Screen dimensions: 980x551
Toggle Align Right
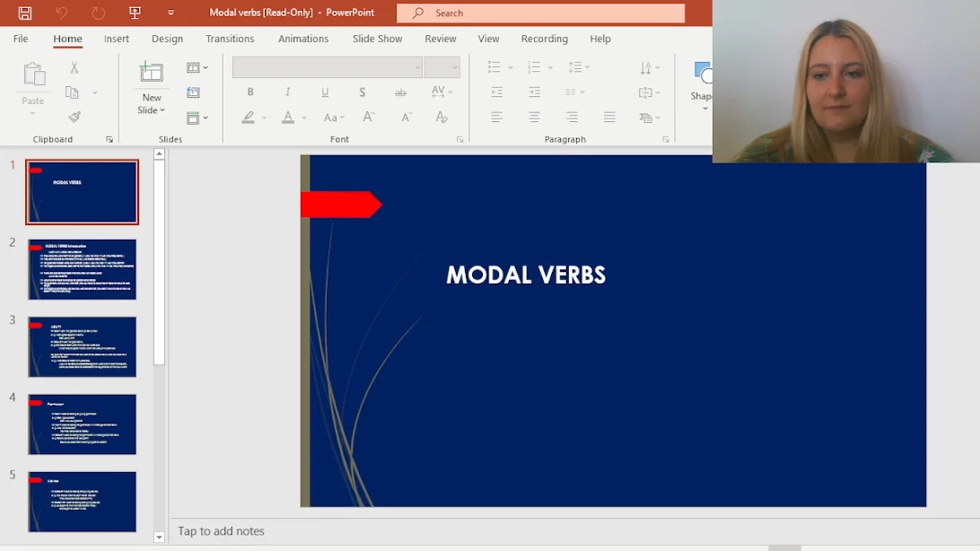(572, 117)
